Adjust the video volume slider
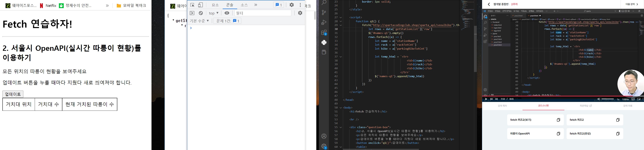 pyautogui.click(x=608, y=99)
